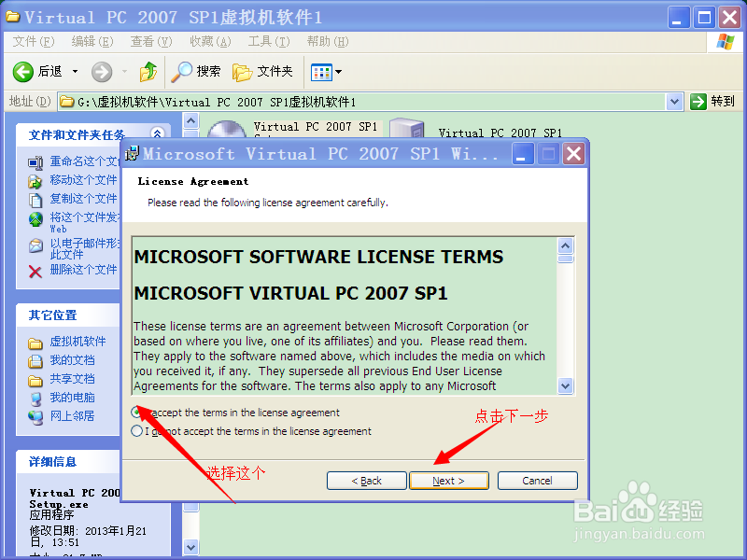Click the Views grid icon
747x560 pixels.
(321, 73)
